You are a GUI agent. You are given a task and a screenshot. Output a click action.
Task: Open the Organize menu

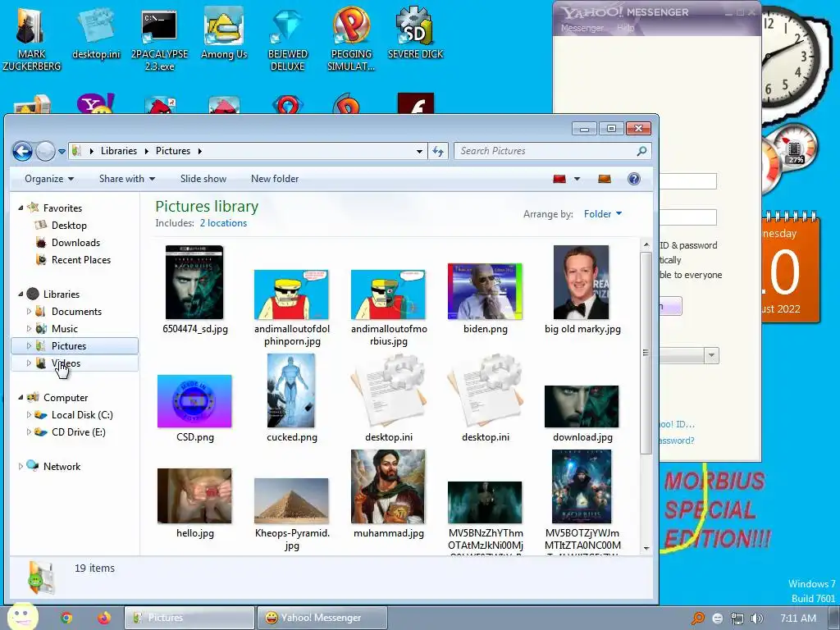[49, 179]
